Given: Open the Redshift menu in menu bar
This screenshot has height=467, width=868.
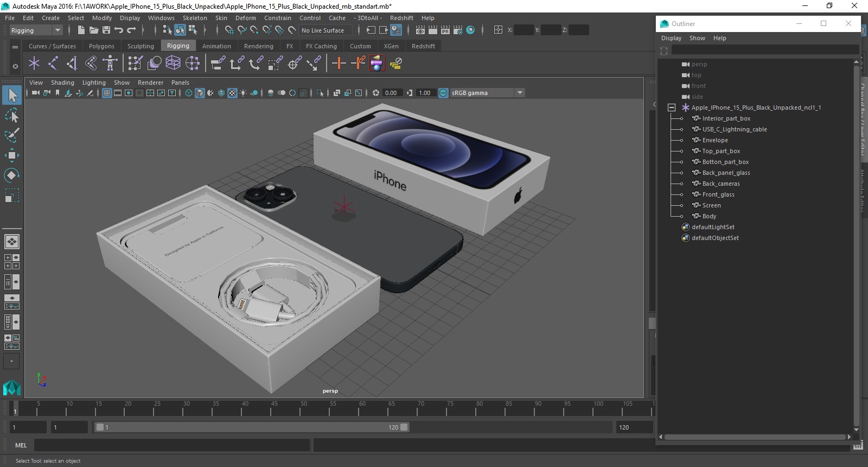Looking at the screenshot, I should click(x=401, y=18).
